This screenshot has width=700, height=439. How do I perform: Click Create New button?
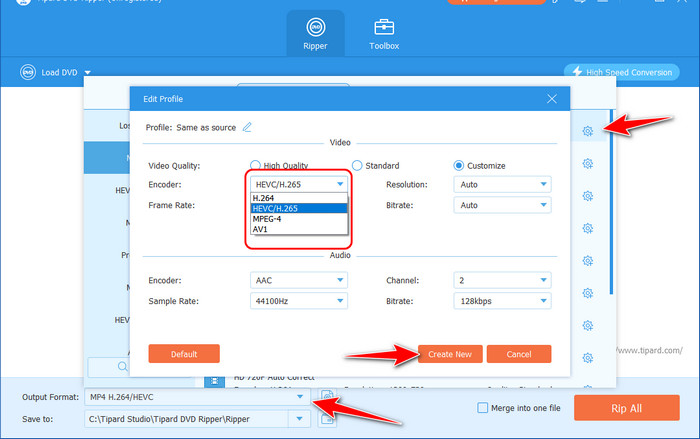click(450, 354)
